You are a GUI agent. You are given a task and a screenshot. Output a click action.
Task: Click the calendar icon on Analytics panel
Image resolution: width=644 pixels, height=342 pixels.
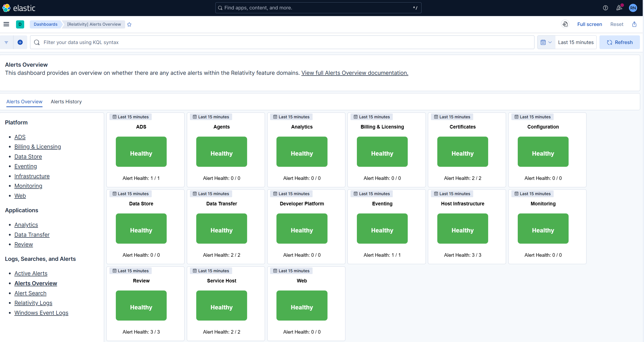[275, 117]
